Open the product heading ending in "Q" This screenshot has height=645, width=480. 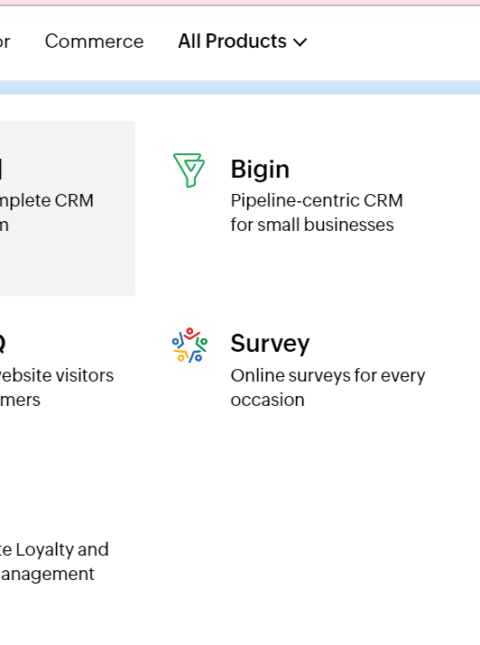[x=2, y=344]
